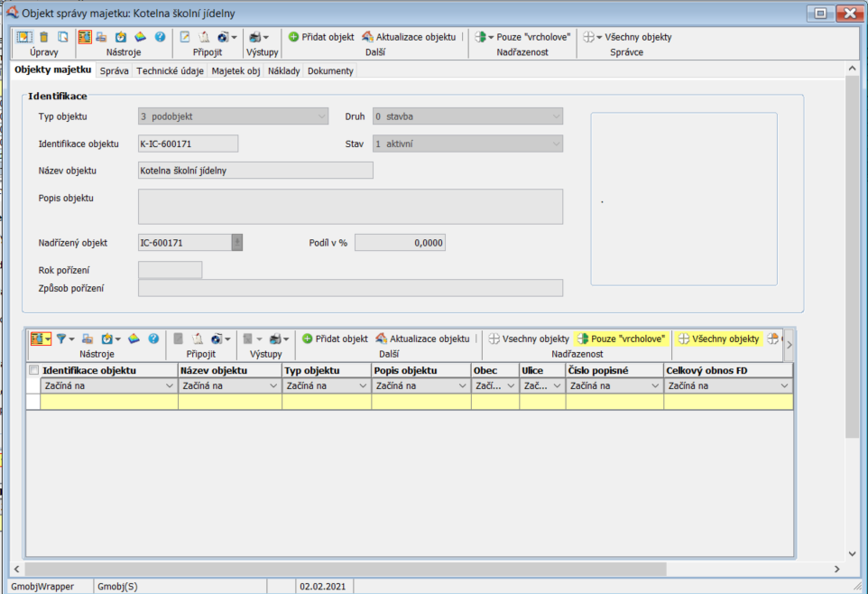Click the blue help question mark in top toolbar

point(160,37)
